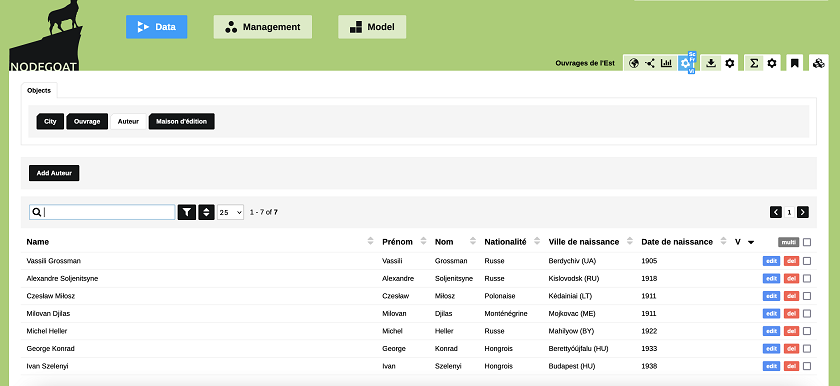Expand the V column dropdown arrow
Viewport: 840px width, 386px height.
751,243
